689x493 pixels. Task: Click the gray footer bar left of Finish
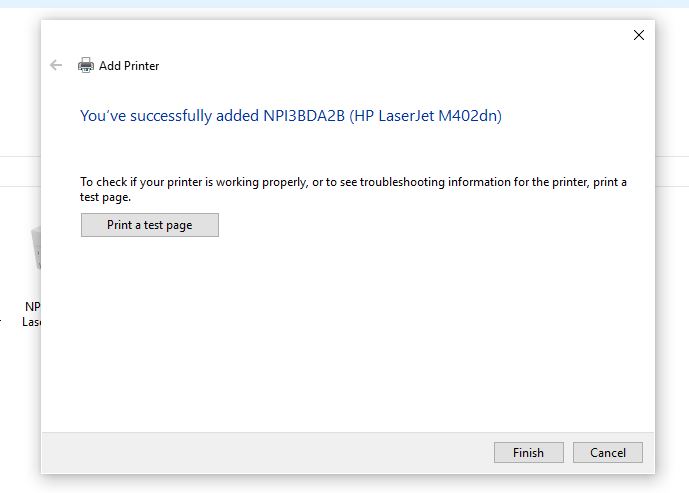click(260, 453)
